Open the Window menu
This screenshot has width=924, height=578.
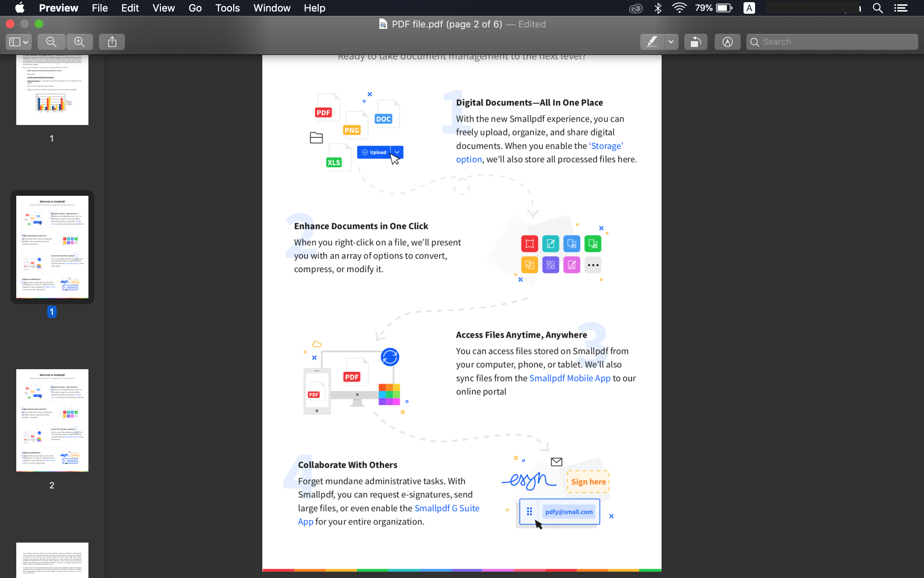[x=272, y=8]
